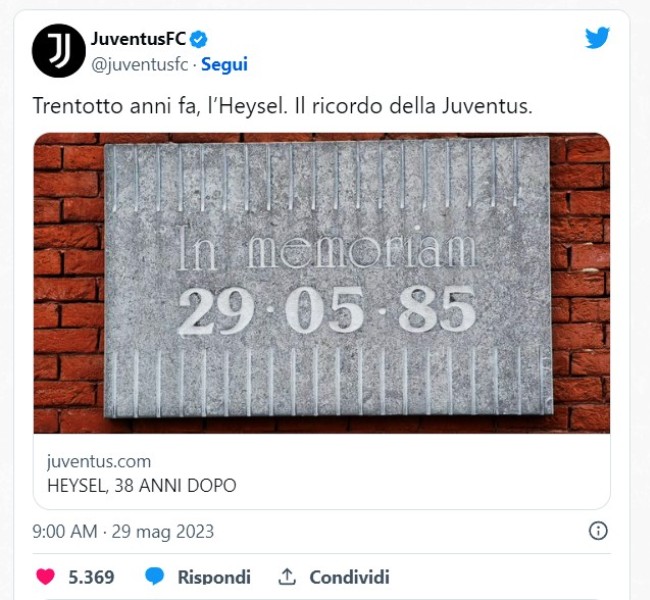Open the juventus.com link domain

click(99, 462)
